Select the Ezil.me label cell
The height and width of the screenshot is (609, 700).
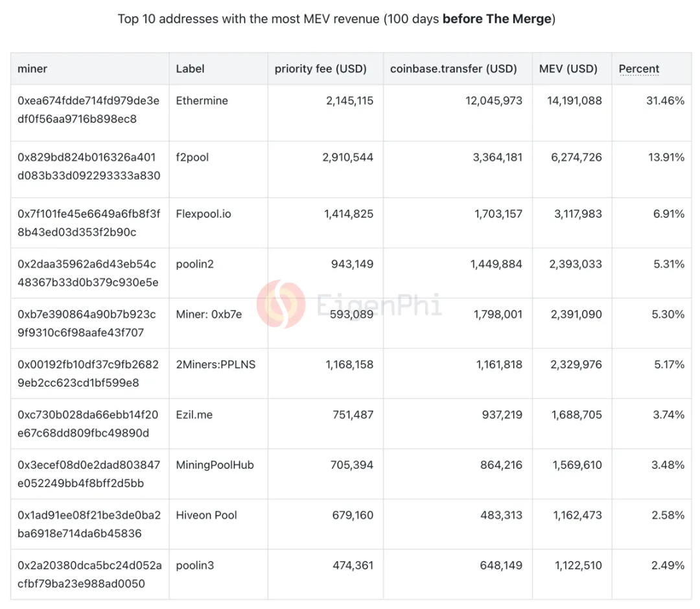click(x=194, y=415)
